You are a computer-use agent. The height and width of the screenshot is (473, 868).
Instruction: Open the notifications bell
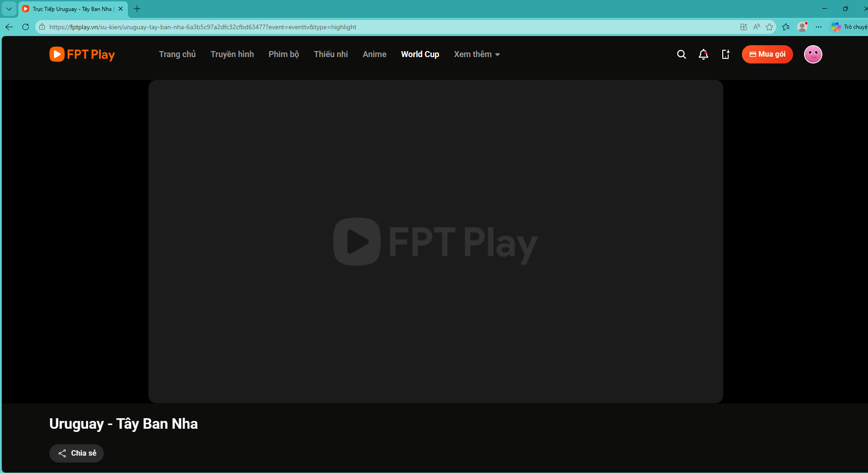tap(704, 54)
